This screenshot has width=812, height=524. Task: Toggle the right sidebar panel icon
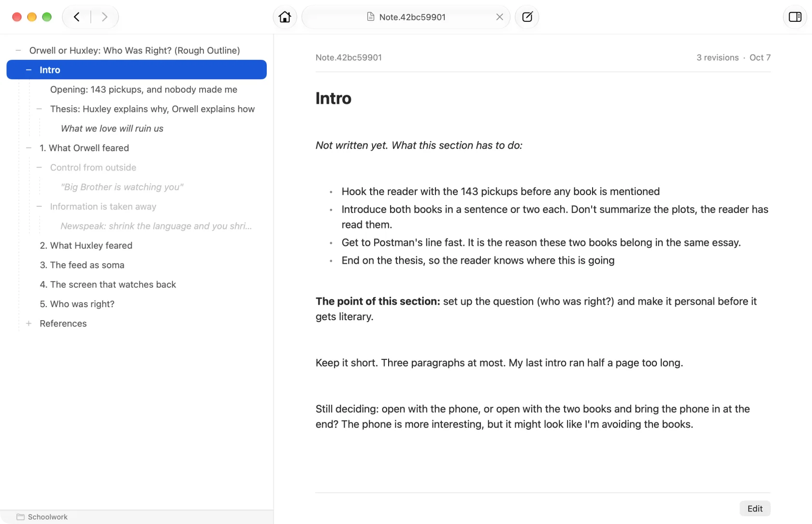click(x=795, y=17)
